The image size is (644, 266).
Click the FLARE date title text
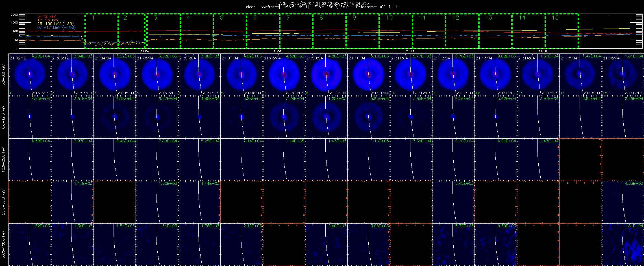coord(322,3)
